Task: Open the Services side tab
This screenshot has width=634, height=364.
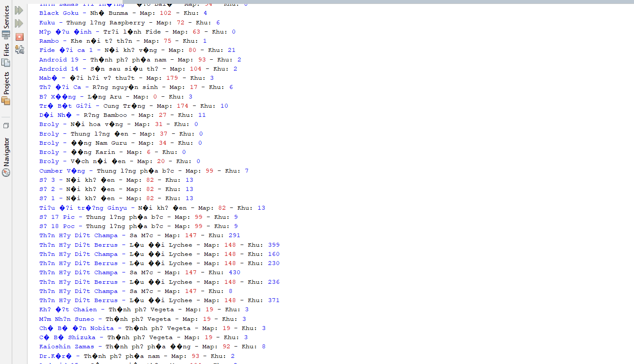Action: (x=6, y=17)
